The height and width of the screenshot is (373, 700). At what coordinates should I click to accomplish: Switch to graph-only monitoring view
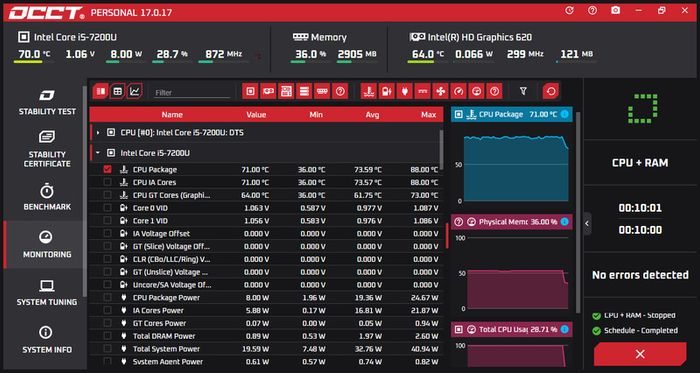(x=134, y=91)
